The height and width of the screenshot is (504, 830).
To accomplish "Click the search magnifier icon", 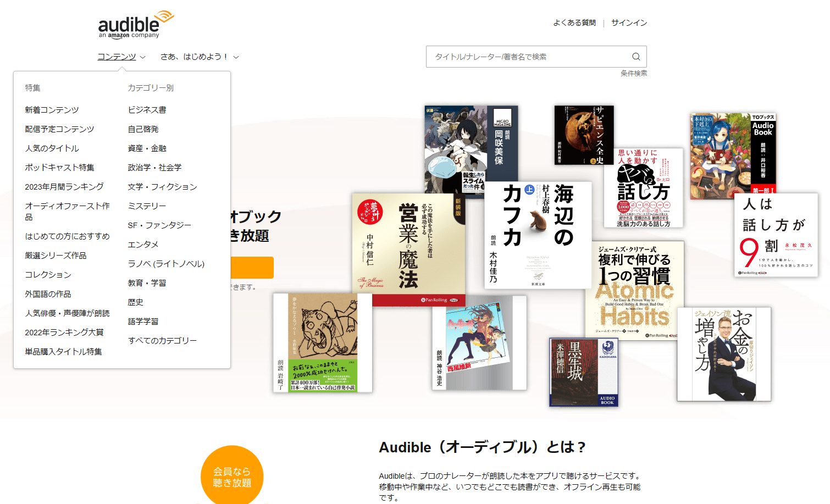I will (636, 57).
